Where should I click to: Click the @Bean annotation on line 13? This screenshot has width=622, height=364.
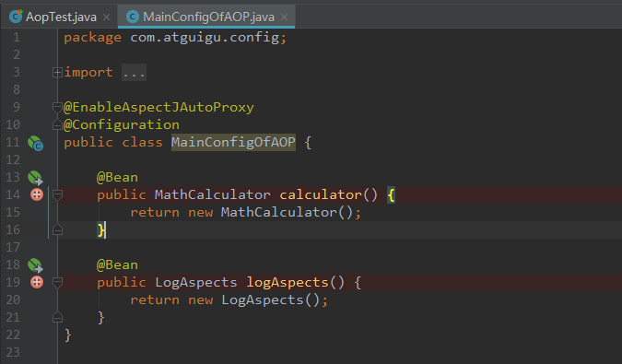coord(117,178)
